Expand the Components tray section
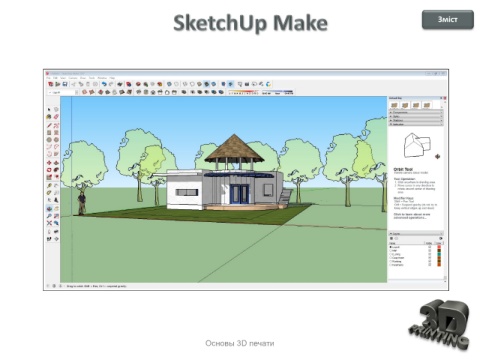Screen dimensions: 480x360 coord(416,113)
